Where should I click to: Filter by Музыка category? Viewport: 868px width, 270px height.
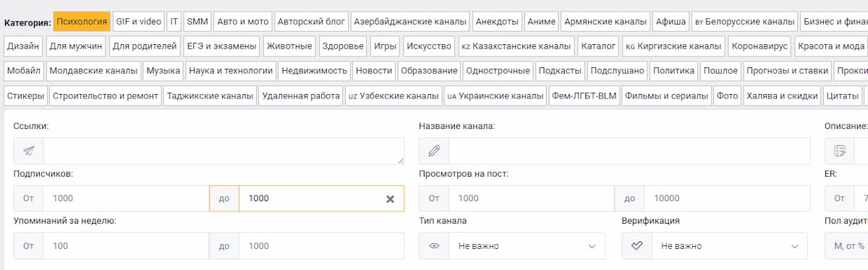[163, 71]
